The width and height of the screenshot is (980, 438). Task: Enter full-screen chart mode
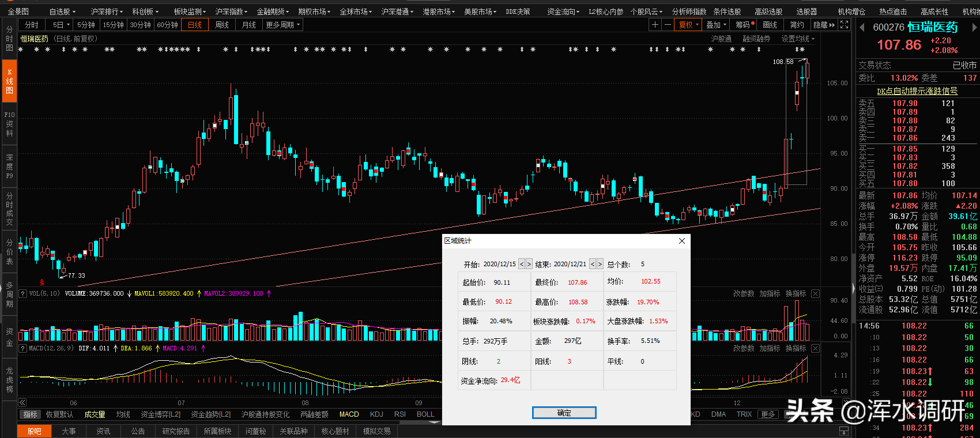[x=844, y=25]
